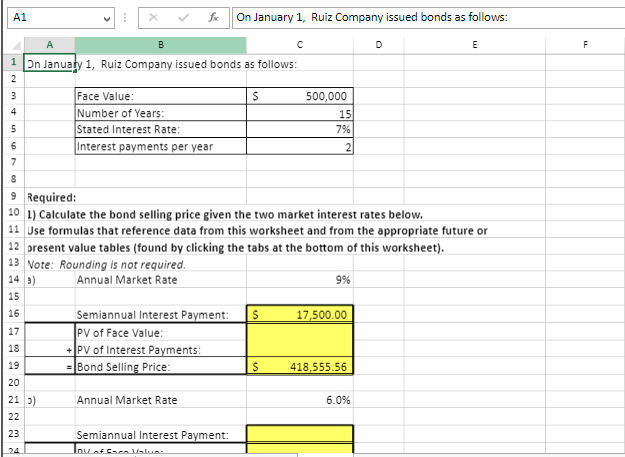Click the 'Calculate the bond selling price' instruction
625x457 pixels.
click(x=225, y=214)
